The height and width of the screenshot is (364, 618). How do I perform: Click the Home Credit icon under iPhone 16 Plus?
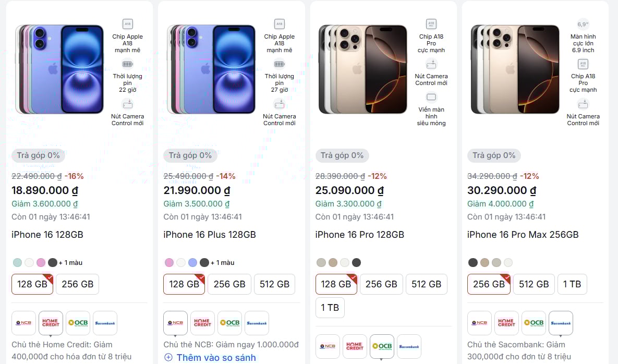click(202, 323)
